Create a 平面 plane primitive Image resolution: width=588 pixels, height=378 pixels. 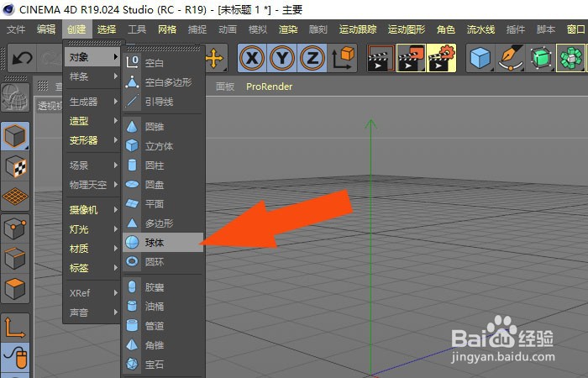coord(163,204)
